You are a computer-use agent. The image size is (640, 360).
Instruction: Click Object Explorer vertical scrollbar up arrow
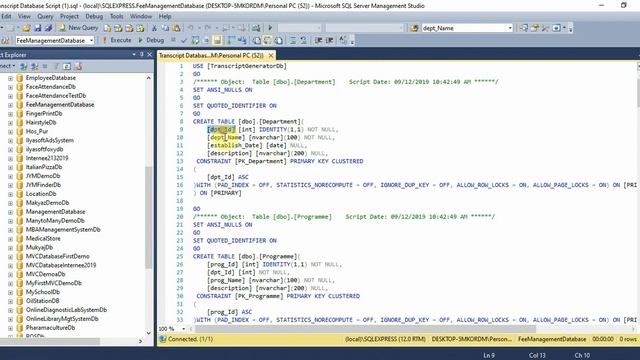click(x=149, y=78)
